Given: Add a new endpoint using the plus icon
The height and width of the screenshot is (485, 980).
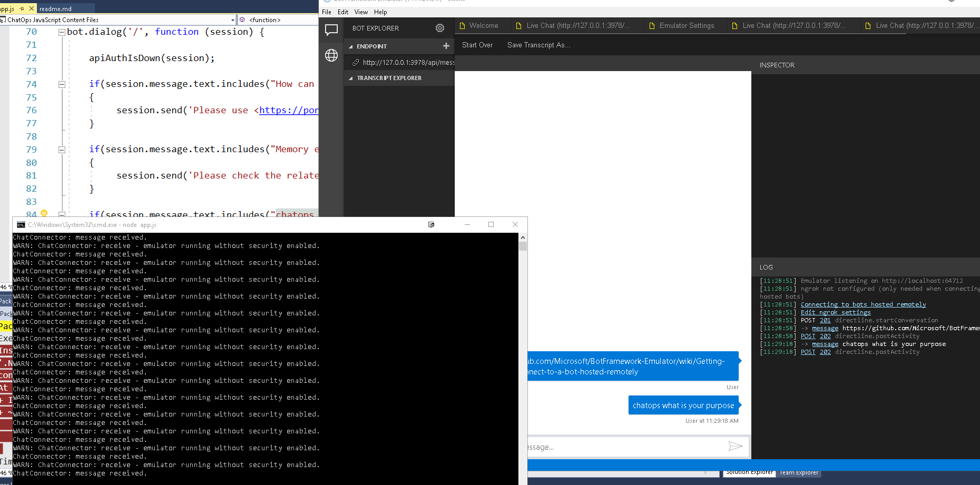Looking at the screenshot, I should click(446, 46).
